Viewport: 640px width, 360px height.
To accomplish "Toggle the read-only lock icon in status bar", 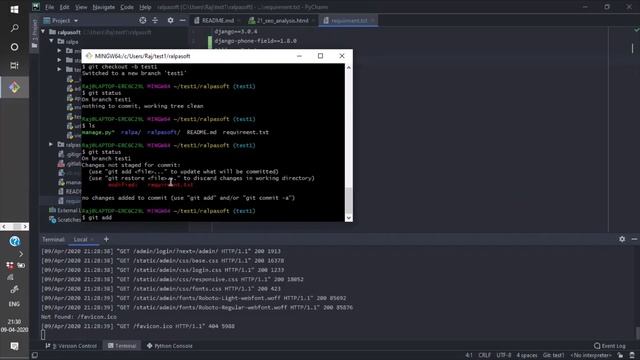I will (x=620, y=355).
